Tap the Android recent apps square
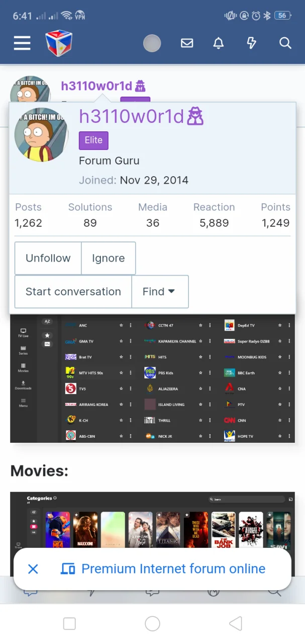 [x=69, y=624]
